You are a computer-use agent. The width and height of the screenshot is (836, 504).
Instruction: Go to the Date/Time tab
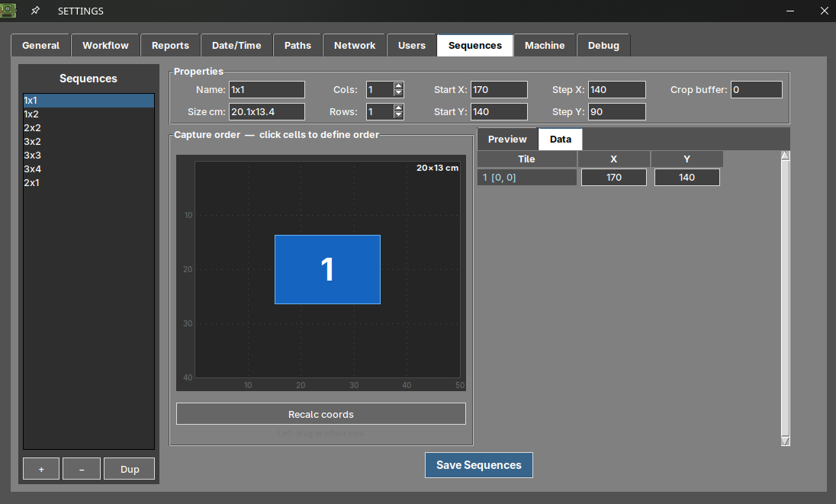[x=236, y=45]
